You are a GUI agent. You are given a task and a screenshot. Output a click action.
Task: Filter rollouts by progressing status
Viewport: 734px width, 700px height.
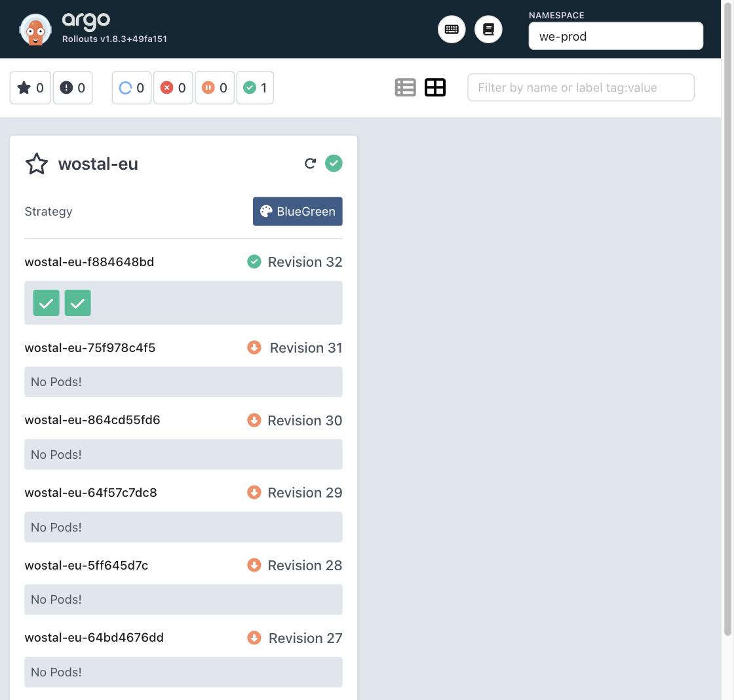132,88
